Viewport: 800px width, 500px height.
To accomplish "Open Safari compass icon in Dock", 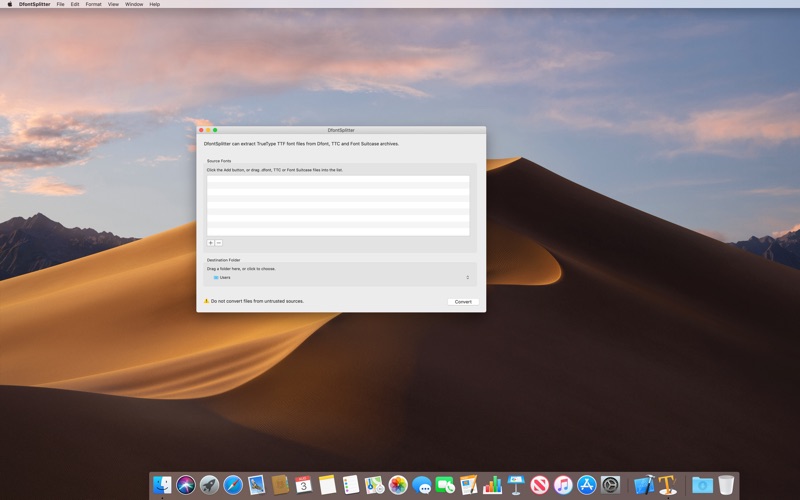I will click(233, 485).
